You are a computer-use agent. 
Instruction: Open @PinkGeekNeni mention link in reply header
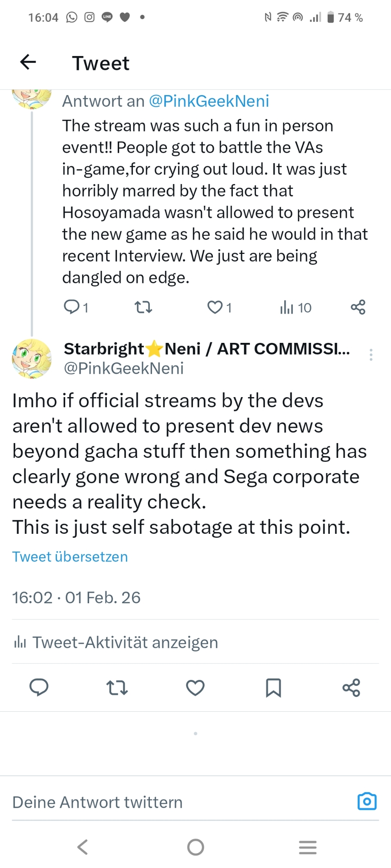(x=209, y=101)
